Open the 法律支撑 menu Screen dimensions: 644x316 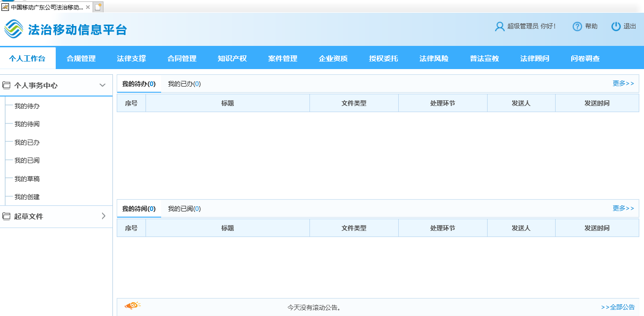[x=131, y=59]
